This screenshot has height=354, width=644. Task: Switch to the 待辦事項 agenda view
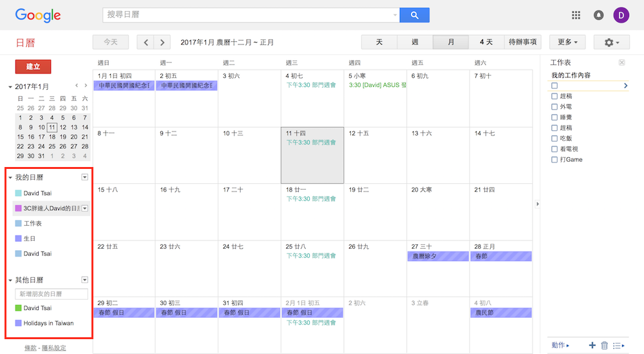tap(523, 43)
